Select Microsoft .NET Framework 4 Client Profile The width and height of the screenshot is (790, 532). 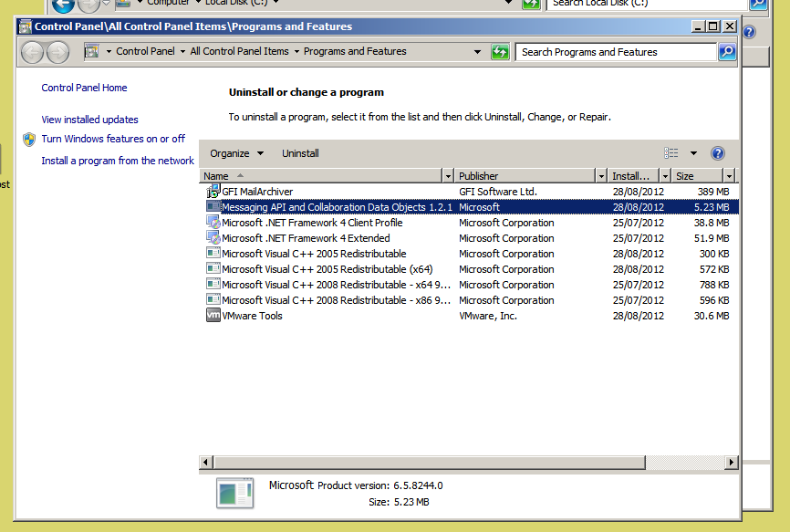(469, 223)
